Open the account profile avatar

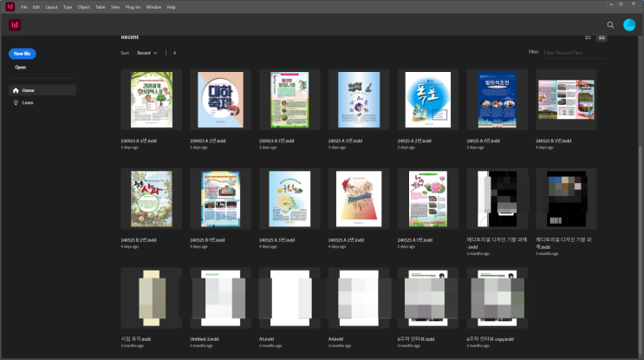pyautogui.click(x=628, y=25)
